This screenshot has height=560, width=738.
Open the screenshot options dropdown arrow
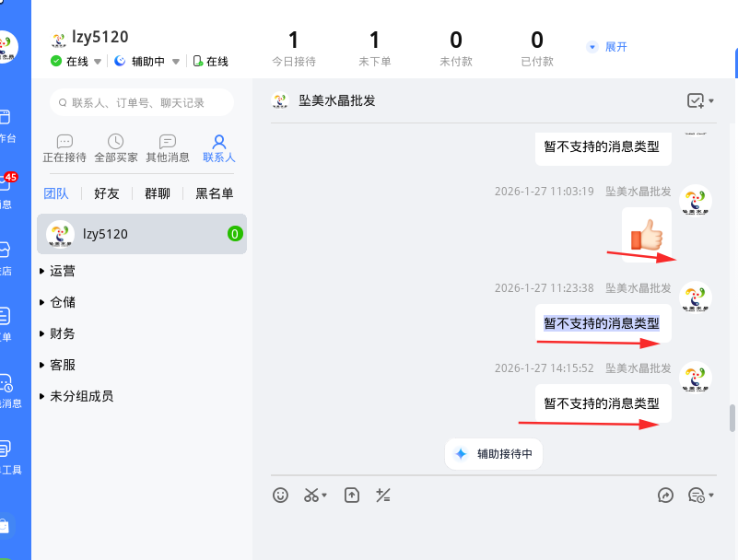324,495
